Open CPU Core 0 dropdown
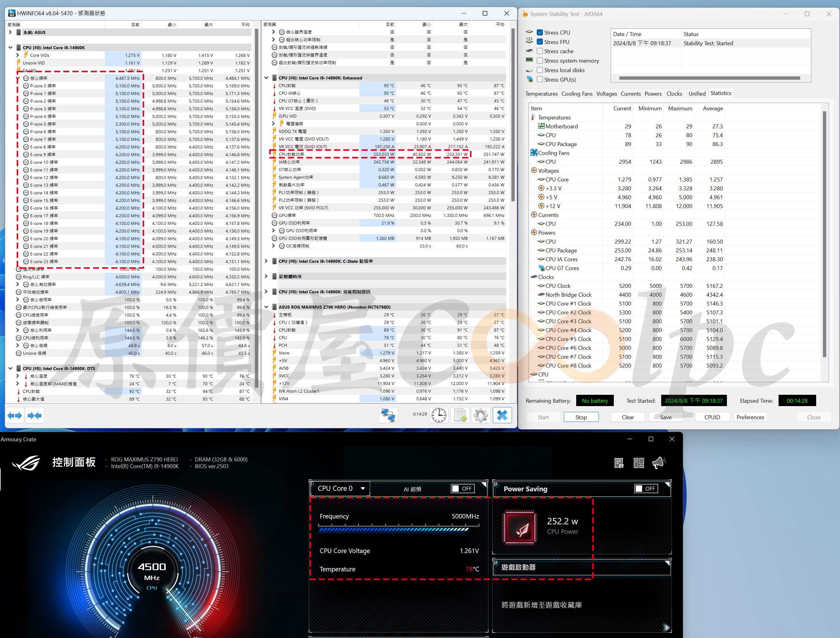 tap(341, 488)
